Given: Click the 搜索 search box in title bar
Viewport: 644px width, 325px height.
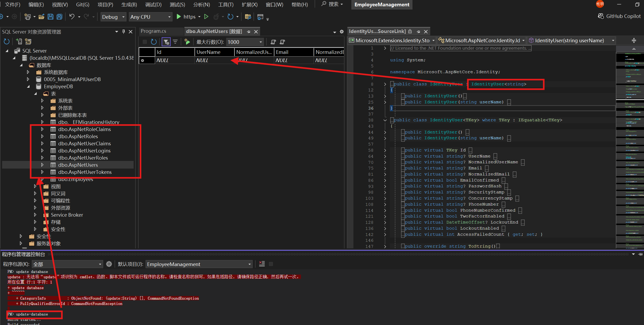Looking at the screenshot, I should [332, 4].
